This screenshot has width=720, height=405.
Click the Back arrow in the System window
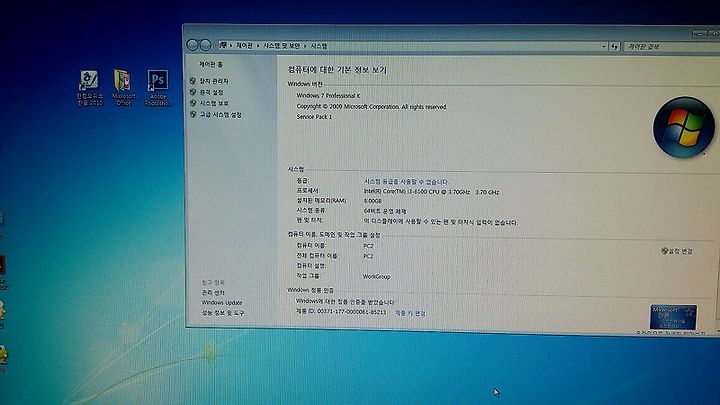192,45
